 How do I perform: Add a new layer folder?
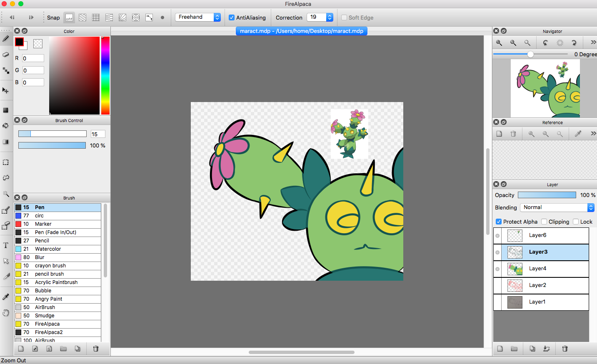pyautogui.click(x=514, y=349)
